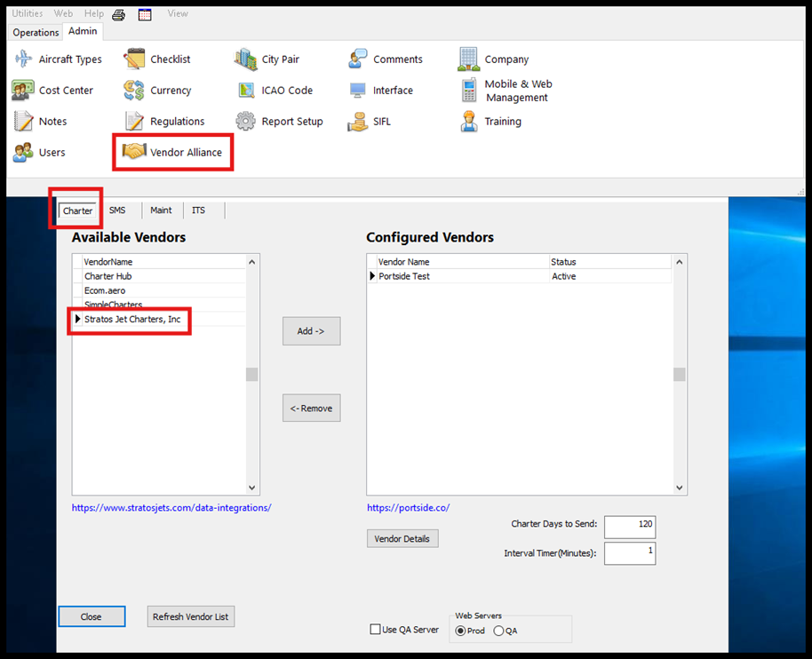The width and height of the screenshot is (812, 659).
Task: Switch to the Operations tab
Action: pos(36,33)
